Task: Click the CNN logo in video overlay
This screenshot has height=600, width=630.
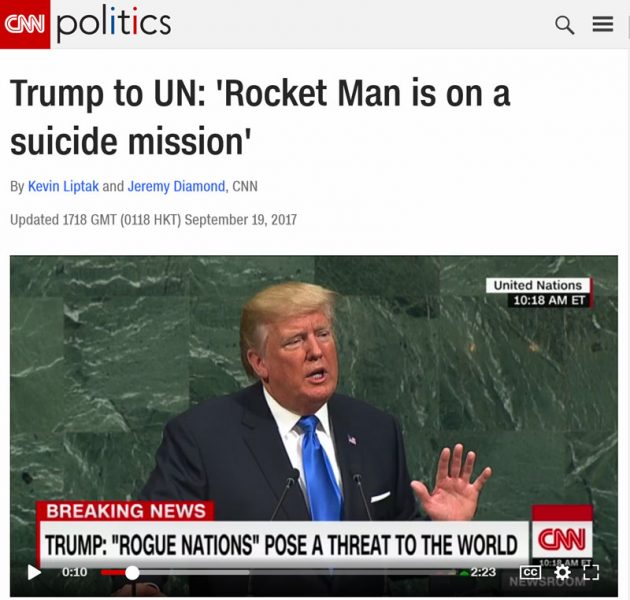Action: (562, 539)
